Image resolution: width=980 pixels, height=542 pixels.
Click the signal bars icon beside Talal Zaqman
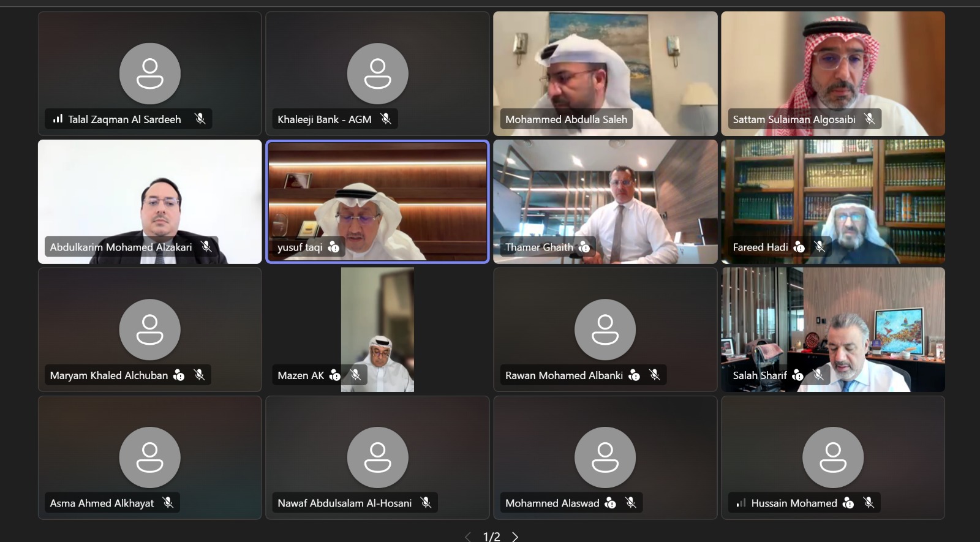coord(58,119)
